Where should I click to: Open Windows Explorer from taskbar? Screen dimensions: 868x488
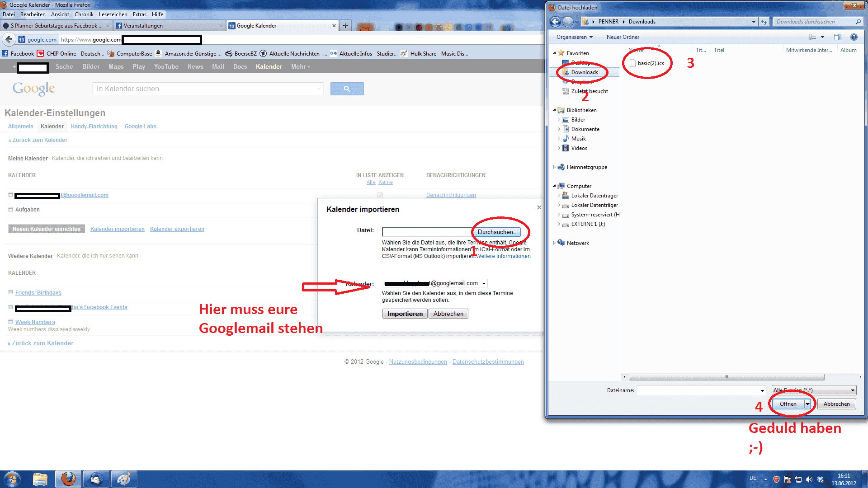tap(40, 479)
